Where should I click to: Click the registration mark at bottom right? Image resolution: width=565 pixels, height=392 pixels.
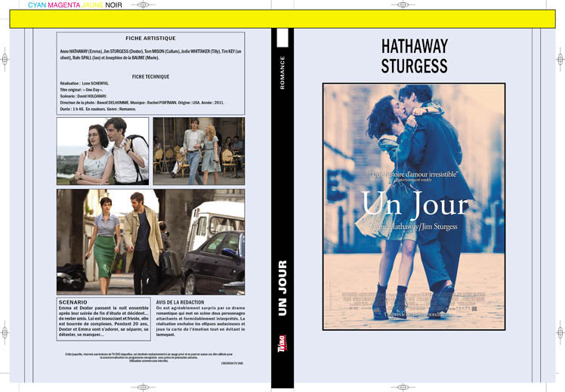point(403,387)
